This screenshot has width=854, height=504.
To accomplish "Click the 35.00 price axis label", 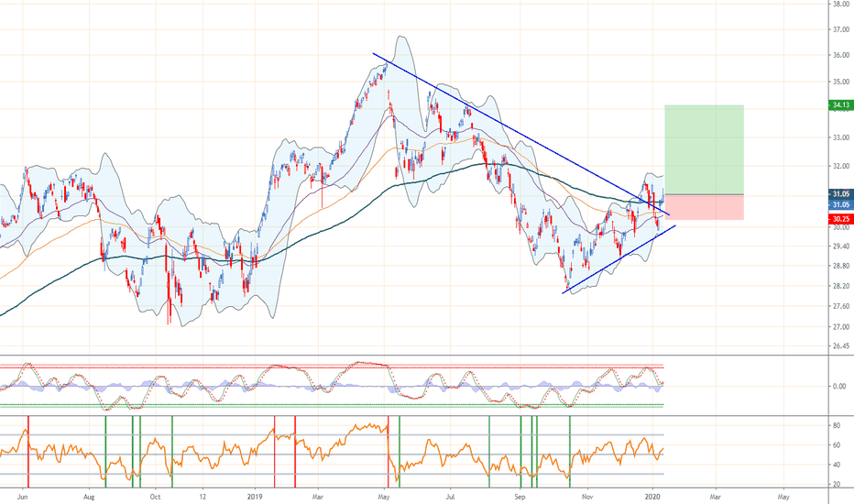I will [x=841, y=82].
